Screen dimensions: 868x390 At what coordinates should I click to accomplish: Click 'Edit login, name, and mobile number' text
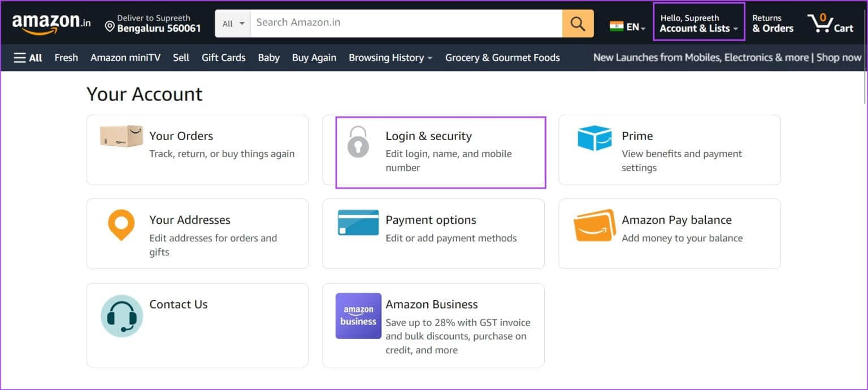(449, 161)
